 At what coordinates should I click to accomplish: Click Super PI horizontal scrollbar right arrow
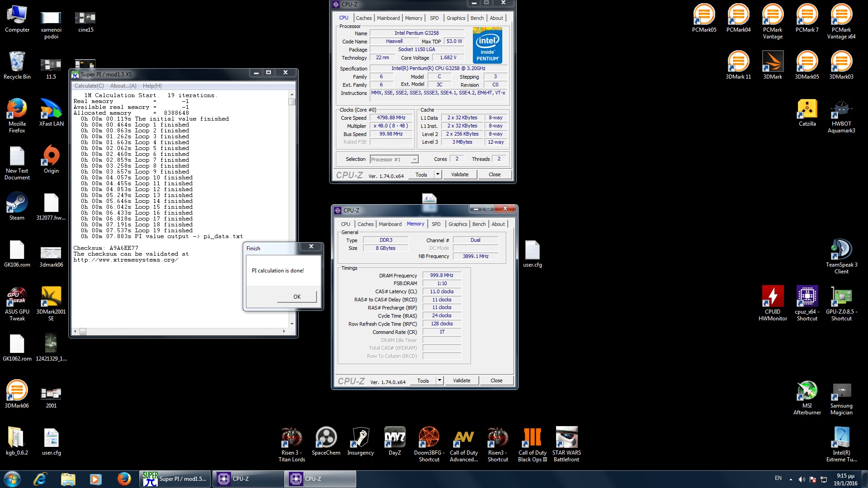(284, 331)
